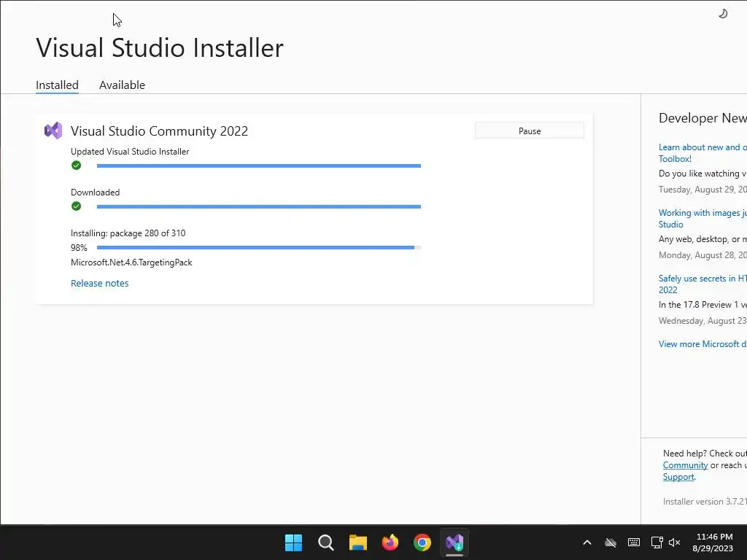Click Visual Studio Installer taskbar icon

point(454,542)
